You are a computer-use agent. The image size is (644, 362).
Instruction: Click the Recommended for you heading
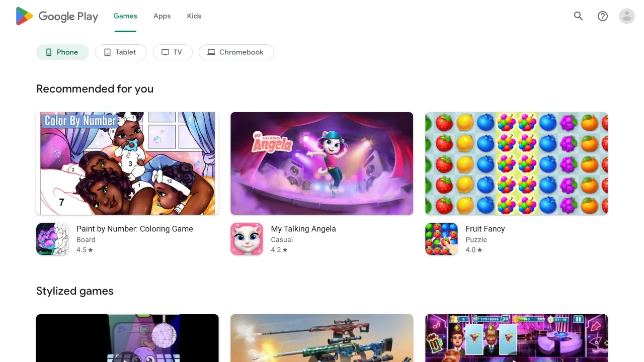pyautogui.click(x=95, y=89)
